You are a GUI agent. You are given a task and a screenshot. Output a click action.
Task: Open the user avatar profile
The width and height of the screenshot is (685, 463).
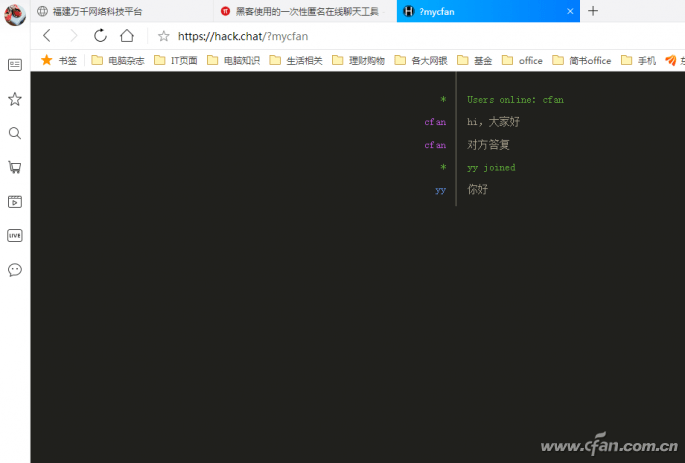tap(14, 14)
